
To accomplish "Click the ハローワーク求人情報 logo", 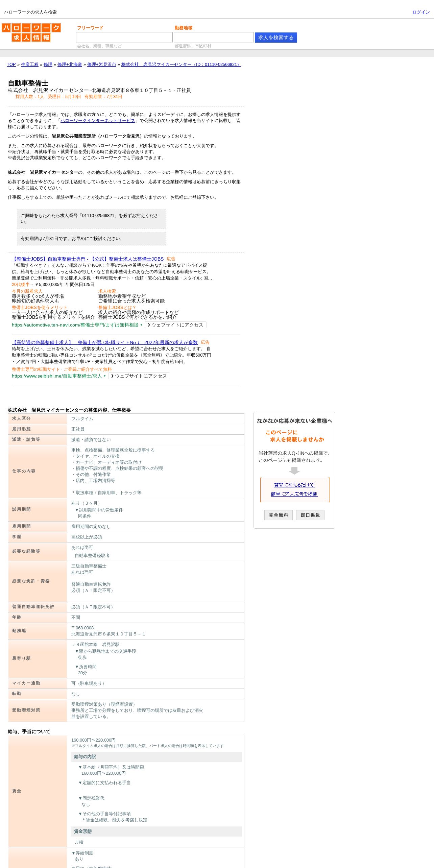I will click(31, 32).
